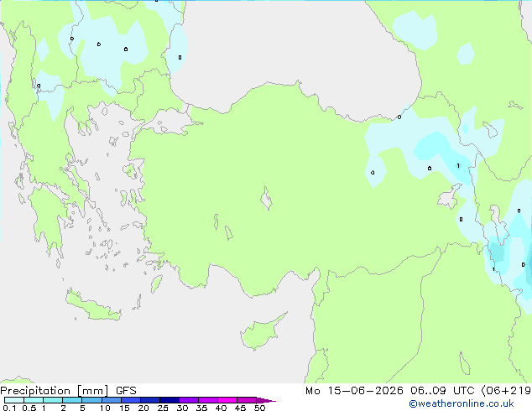
Task: Pick the purple swatch between 30 and 35
Action: click(189, 400)
